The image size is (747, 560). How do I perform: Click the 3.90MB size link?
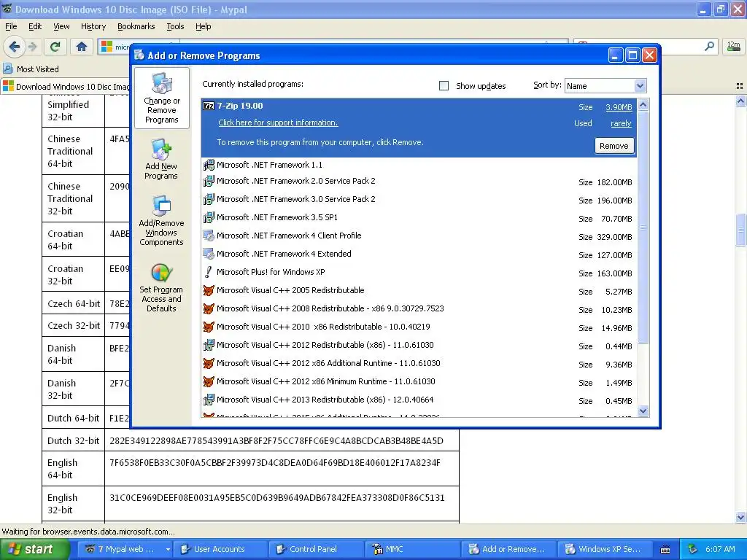[619, 107]
